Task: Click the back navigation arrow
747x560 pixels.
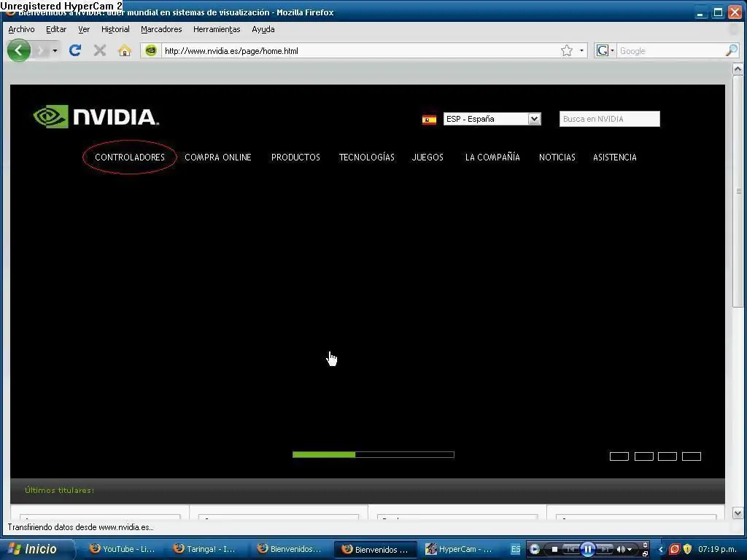Action: [18, 50]
